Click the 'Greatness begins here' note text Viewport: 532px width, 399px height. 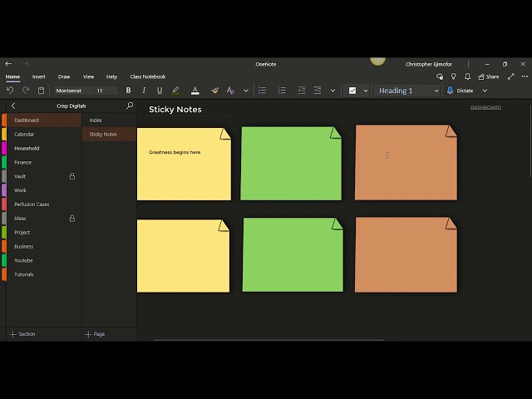[x=175, y=152]
